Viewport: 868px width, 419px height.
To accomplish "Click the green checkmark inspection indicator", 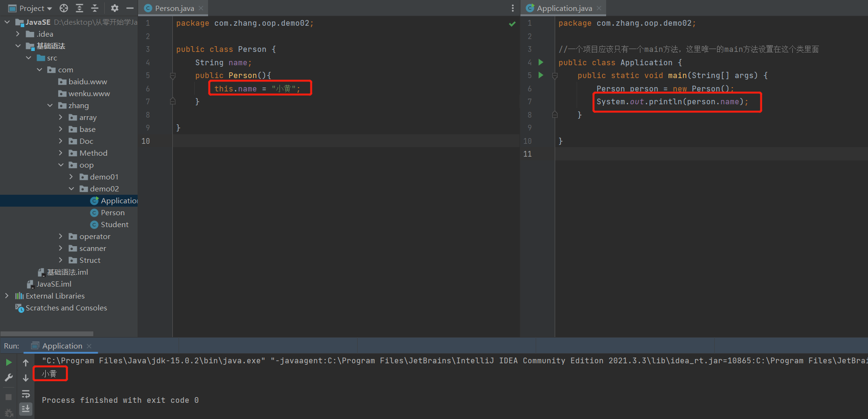I will [512, 24].
